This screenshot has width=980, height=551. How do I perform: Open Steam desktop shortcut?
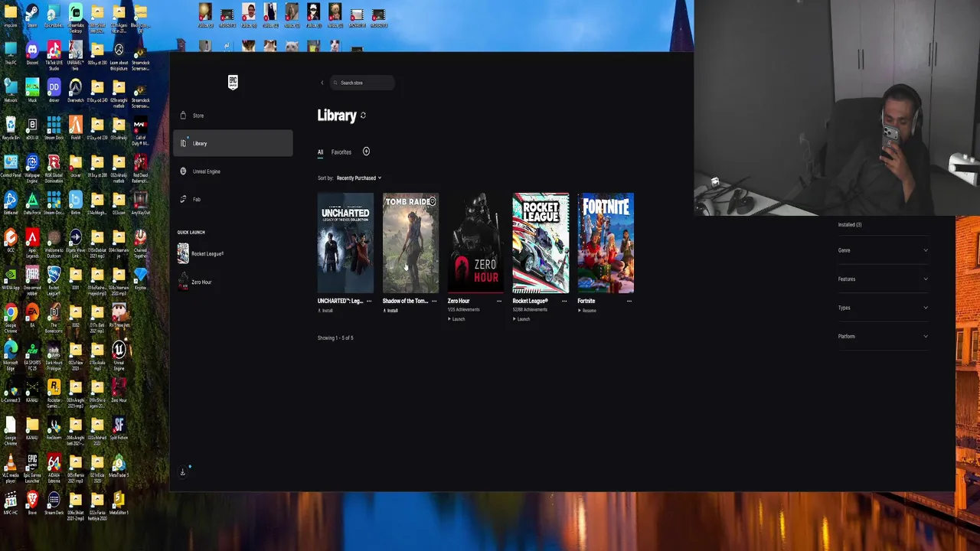pos(32,15)
